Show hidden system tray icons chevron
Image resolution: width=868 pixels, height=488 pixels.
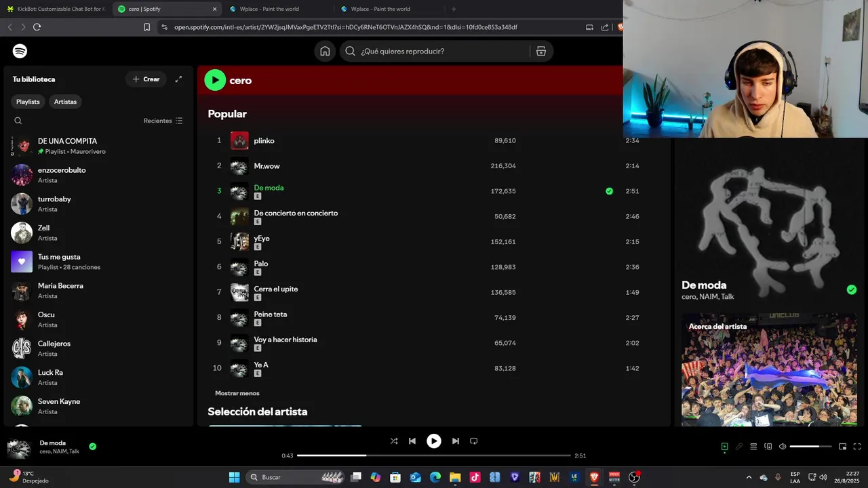pyautogui.click(x=749, y=477)
